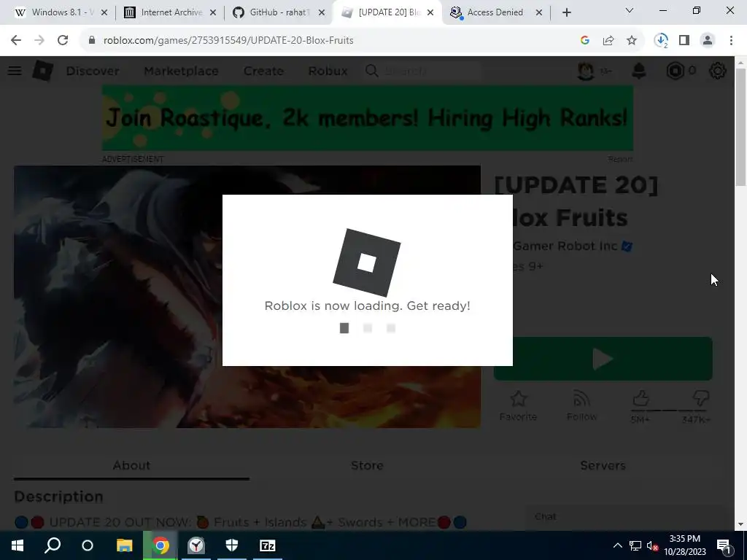This screenshot has width=747, height=560.
Task: Click the Robux balance icon
Action: click(x=675, y=71)
